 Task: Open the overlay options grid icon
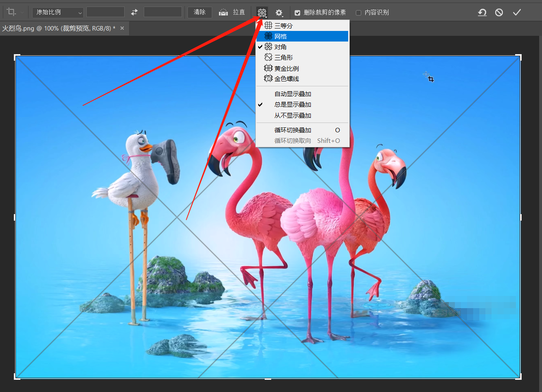(262, 13)
